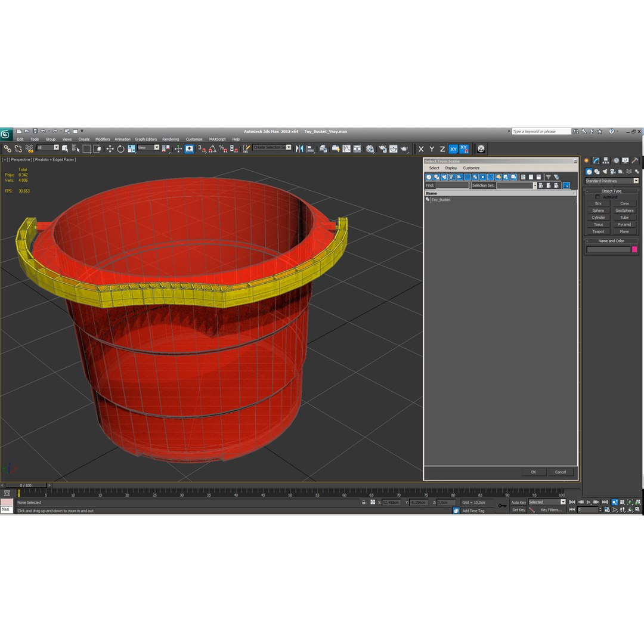Create a GeoSphere primitive
The height and width of the screenshot is (644, 644).
pos(624,210)
